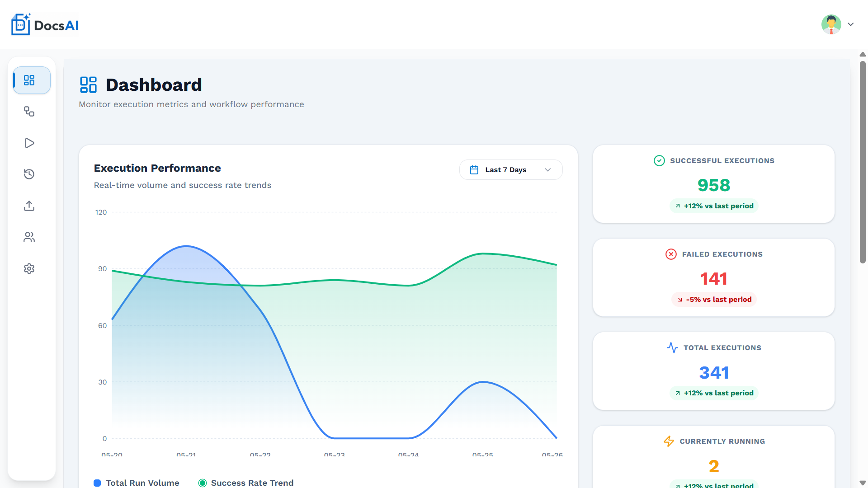The image size is (868, 488).
Task: Toggle the Success Rate Trend legend item
Action: 246,483
